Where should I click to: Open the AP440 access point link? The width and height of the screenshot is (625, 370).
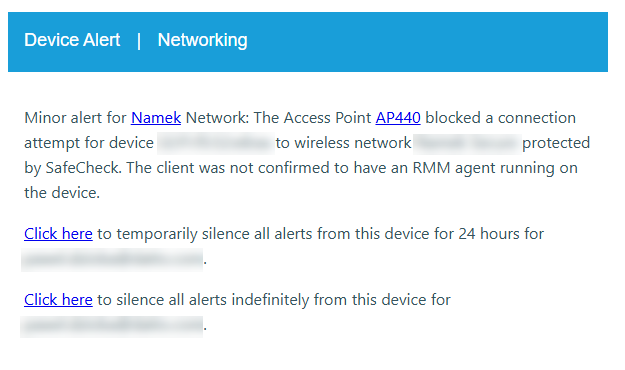pos(398,118)
